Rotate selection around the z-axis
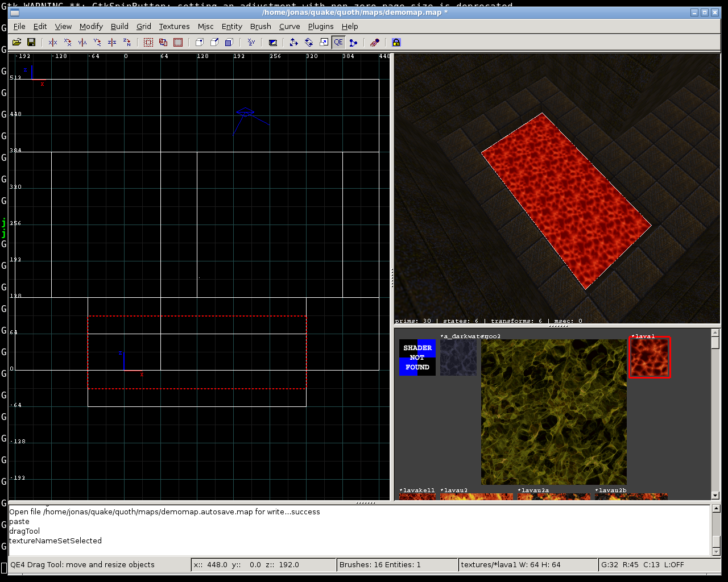This screenshot has width=728, height=582. (127, 42)
